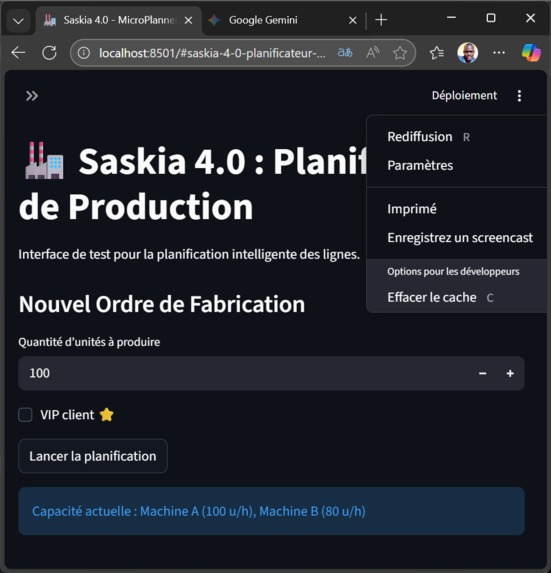Viewport: 551px width, 573px height.
Task: Switch to the Google Gemini tab
Action: 283,20
